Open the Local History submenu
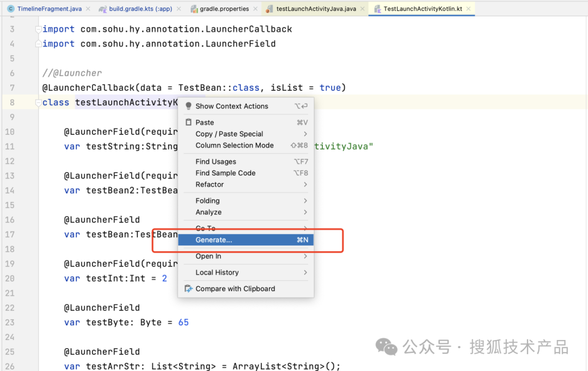 (246, 273)
